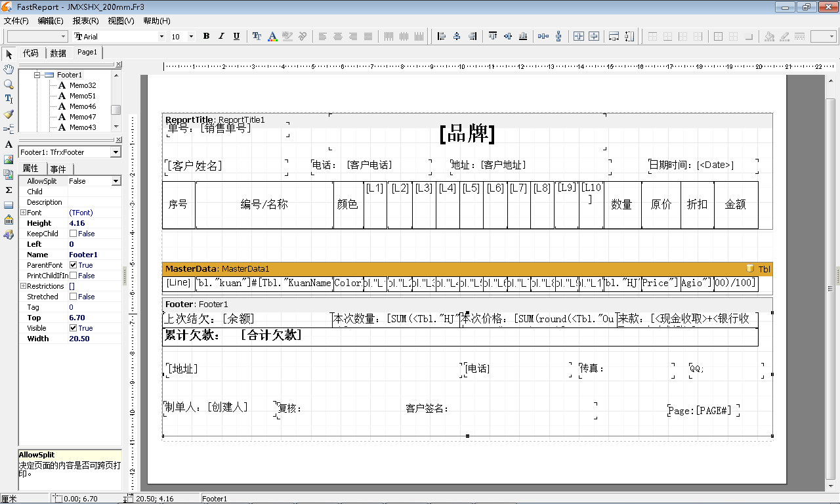The height and width of the screenshot is (504, 840).
Task: Switch to the 代码 tab
Action: pos(31,53)
